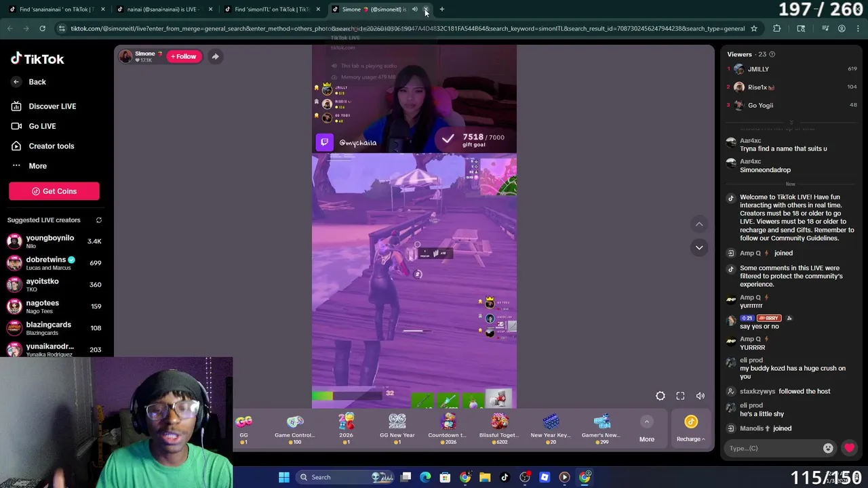Open File Explorer from taskbar

coord(485,477)
